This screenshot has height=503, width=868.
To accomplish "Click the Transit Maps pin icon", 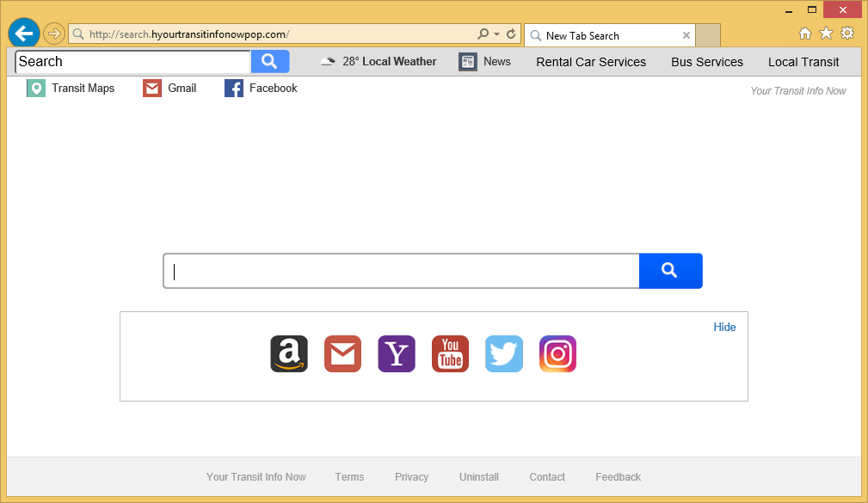I will 36,88.
